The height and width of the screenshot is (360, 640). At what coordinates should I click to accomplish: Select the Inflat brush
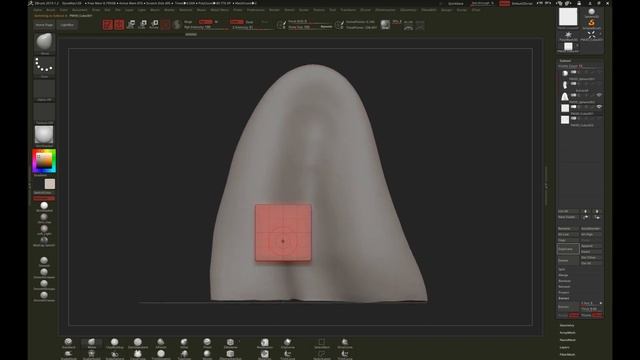tap(184, 343)
